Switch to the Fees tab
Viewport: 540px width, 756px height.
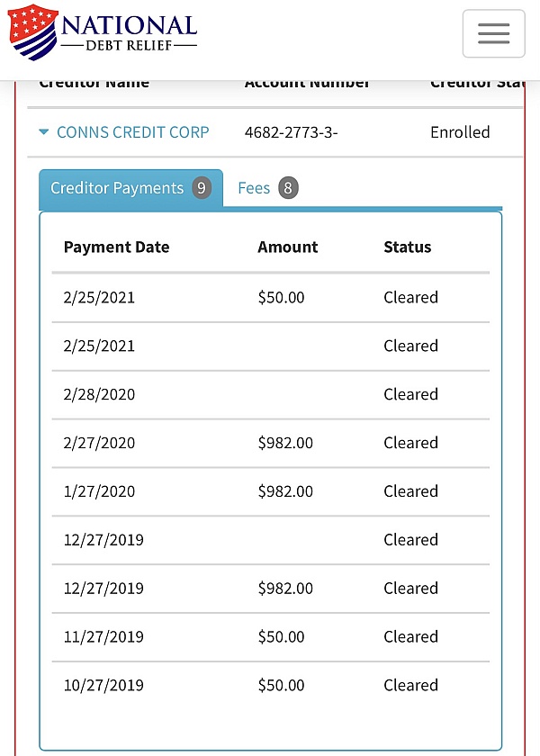point(256,188)
